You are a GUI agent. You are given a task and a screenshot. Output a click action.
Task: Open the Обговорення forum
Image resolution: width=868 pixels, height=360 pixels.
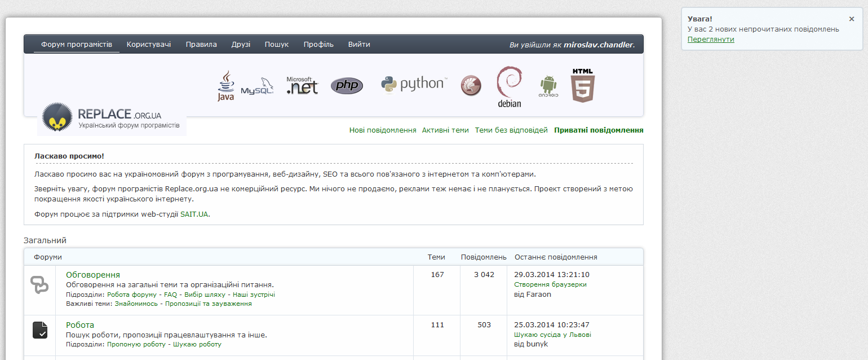[93, 275]
